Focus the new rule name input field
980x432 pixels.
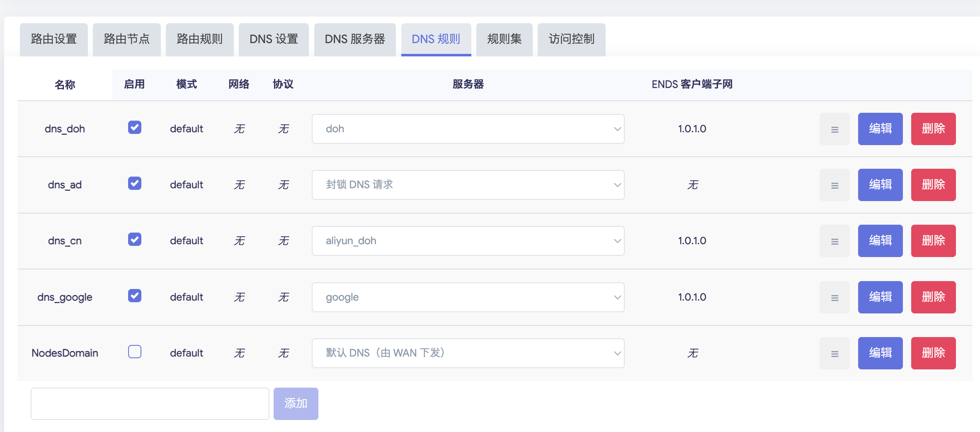(x=150, y=404)
